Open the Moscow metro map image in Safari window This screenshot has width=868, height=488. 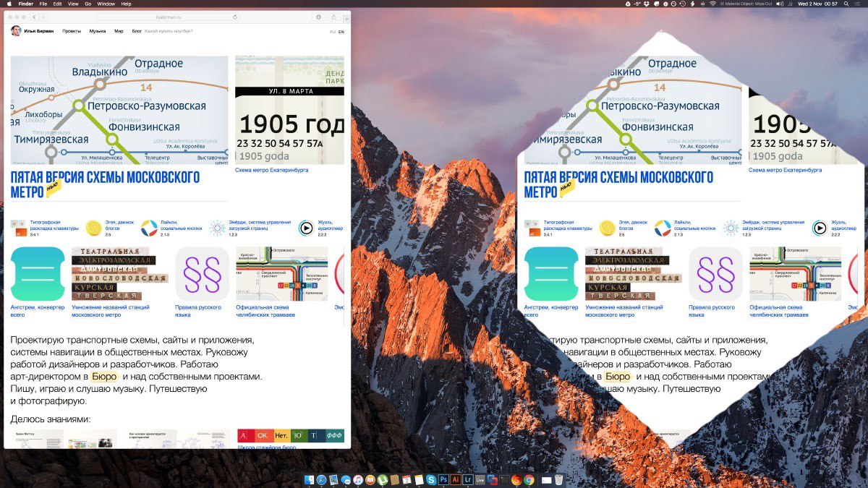[119, 110]
